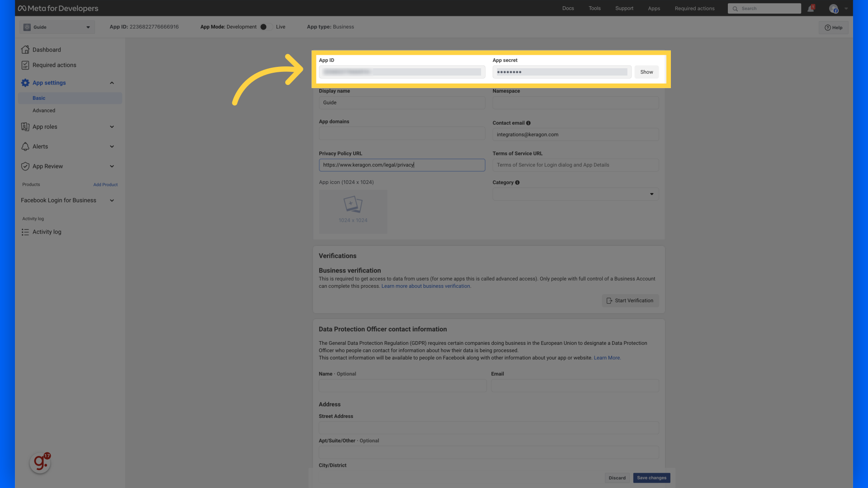868x488 pixels.
Task: Expand Facebook Login for Business
Action: point(112,201)
